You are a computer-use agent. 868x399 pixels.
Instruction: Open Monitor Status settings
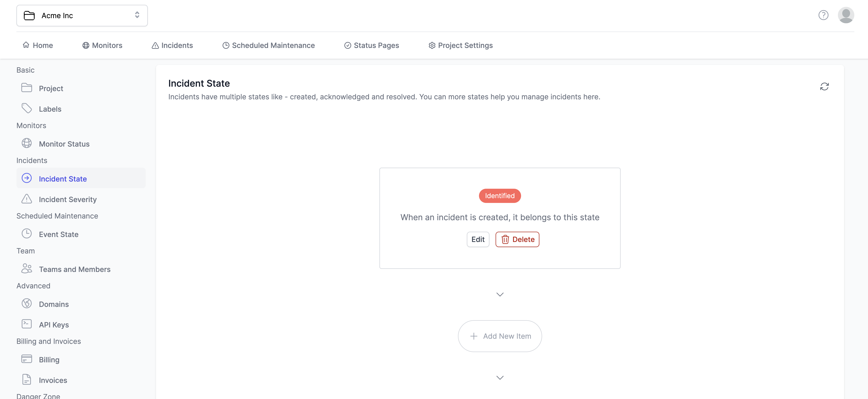tap(81, 144)
